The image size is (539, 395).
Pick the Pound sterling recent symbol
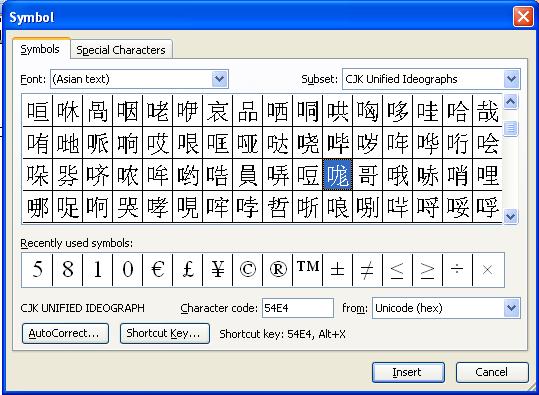click(x=188, y=270)
